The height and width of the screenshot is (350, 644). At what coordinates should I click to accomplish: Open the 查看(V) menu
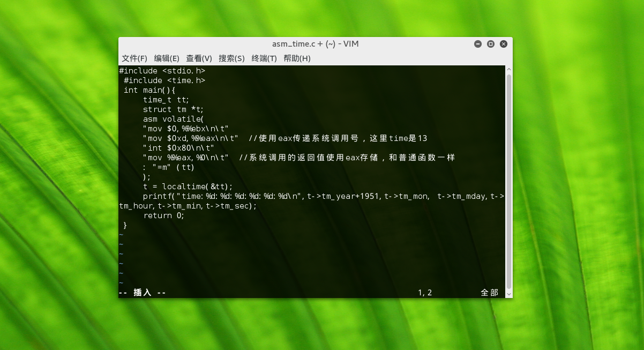[x=199, y=58]
